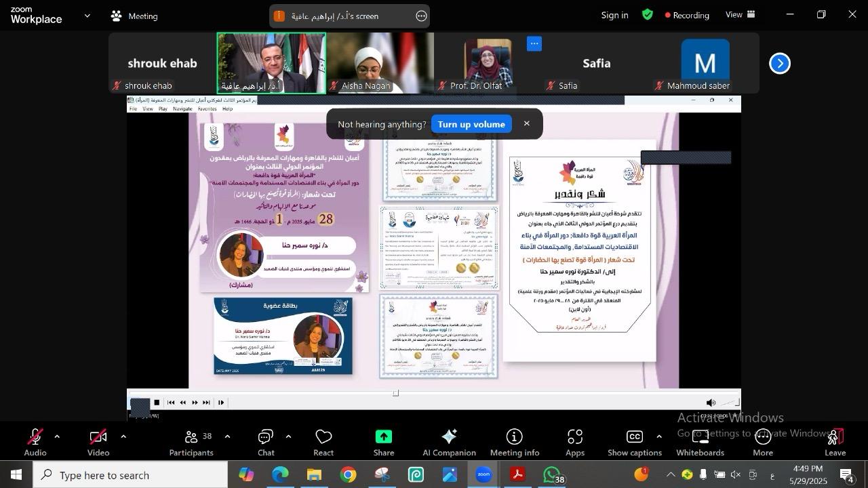Open React emoji options
Image resolution: width=868 pixels, height=488 pixels.
click(x=323, y=442)
